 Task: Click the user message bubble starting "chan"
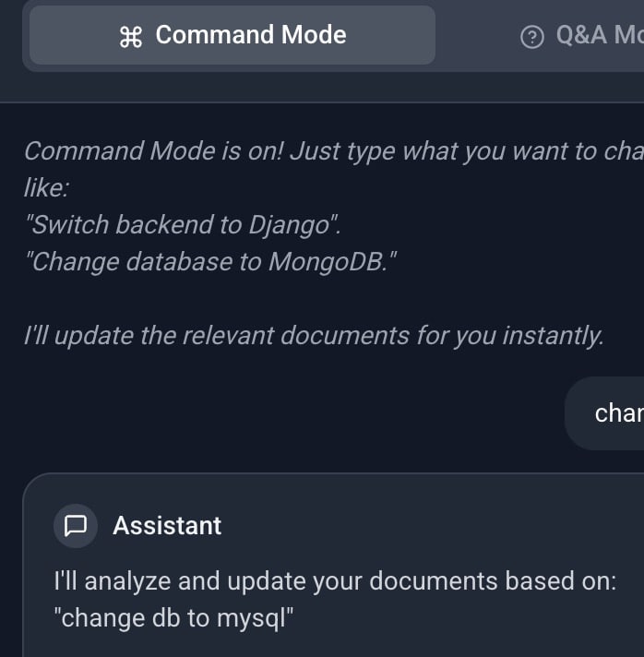[x=611, y=412]
